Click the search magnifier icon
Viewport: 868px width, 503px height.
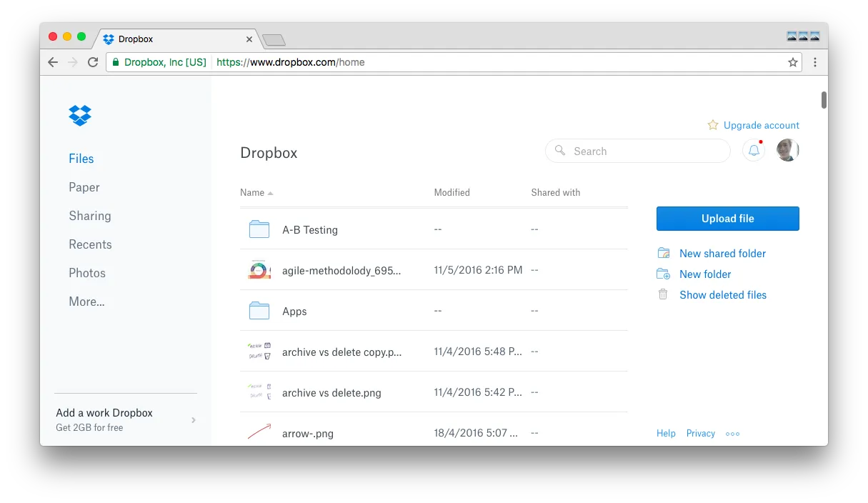560,151
